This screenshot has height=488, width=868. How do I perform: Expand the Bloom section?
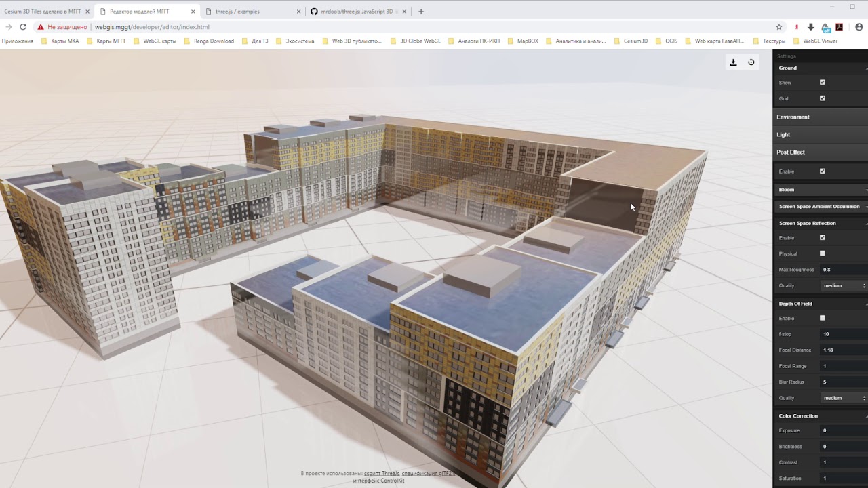click(x=821, y=190)
